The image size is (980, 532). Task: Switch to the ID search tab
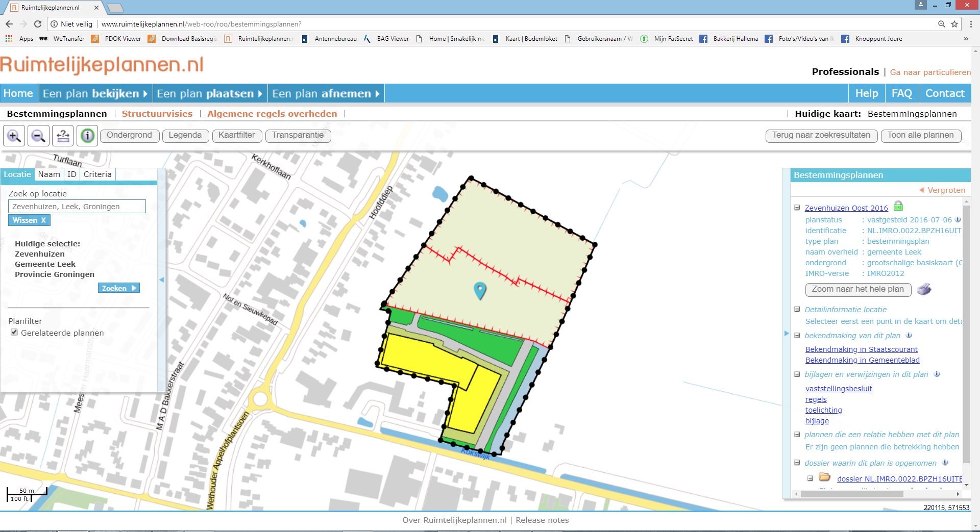[72, 174]
